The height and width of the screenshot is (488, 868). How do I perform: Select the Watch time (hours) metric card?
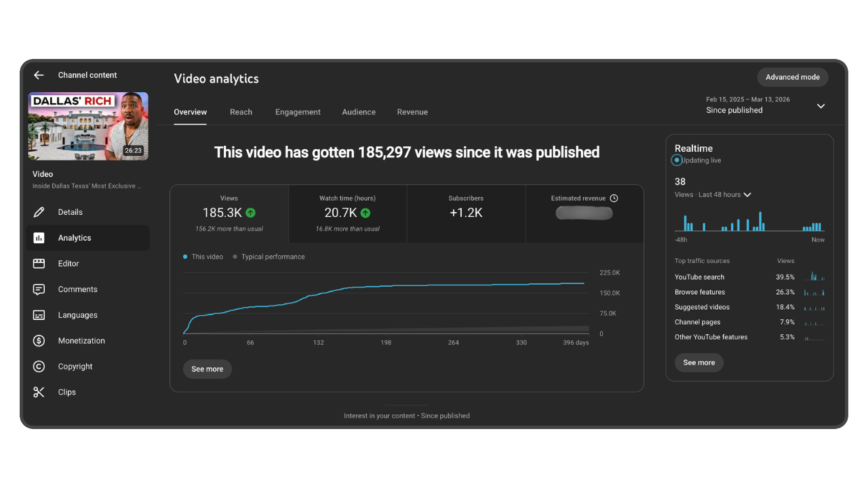coord(347,213)
